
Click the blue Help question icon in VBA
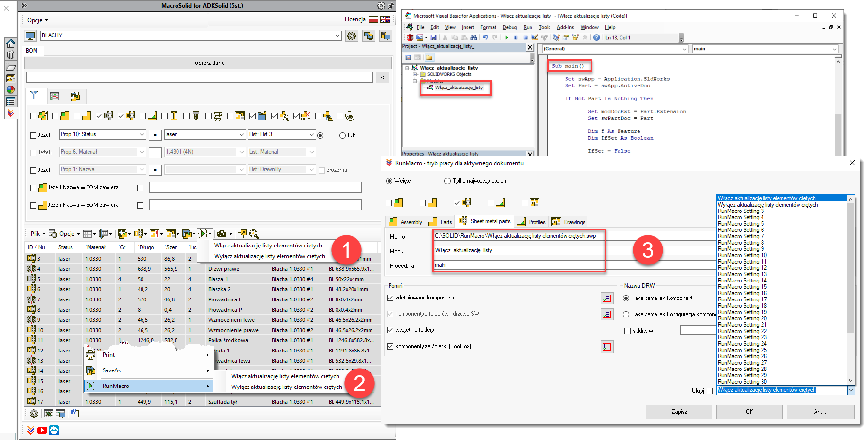click(x=596, y=37)
